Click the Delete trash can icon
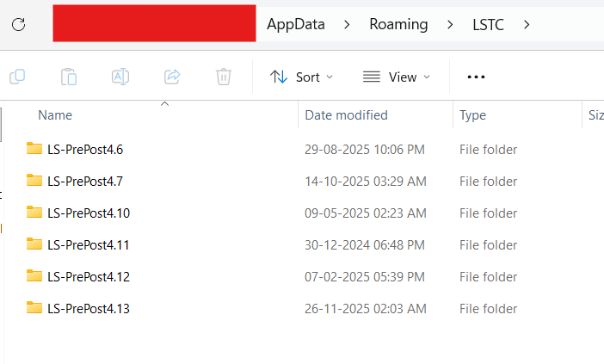 [x=224, y=77]
